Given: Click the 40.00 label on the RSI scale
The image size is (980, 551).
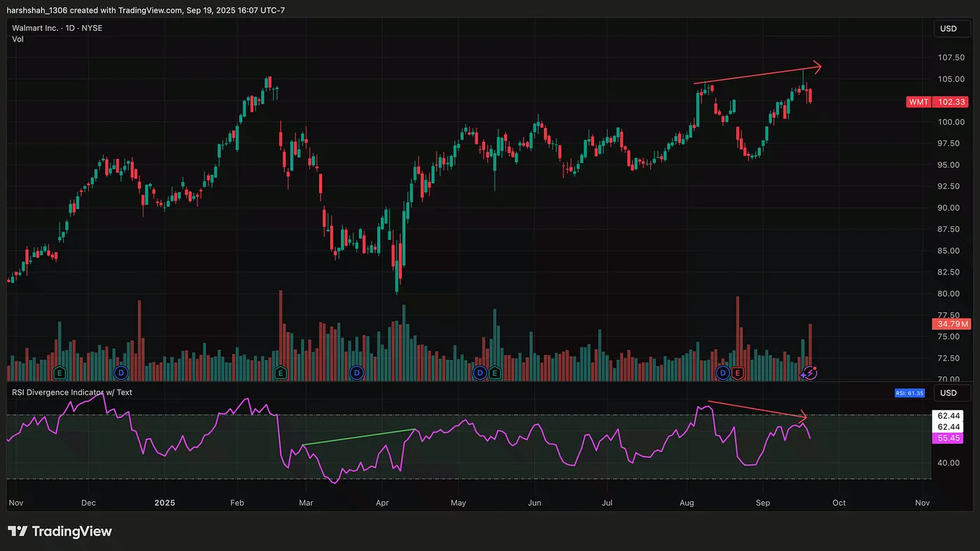Looking at the screenshot, I should [951, 463].
